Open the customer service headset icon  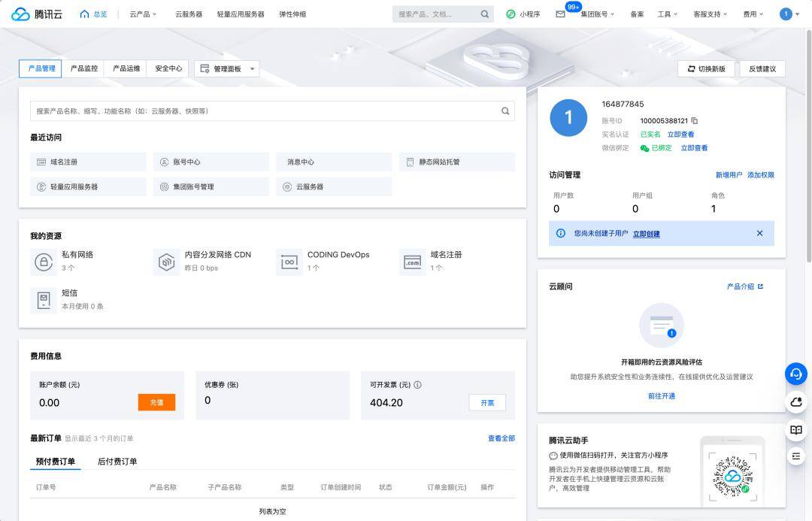coord(795,374)
